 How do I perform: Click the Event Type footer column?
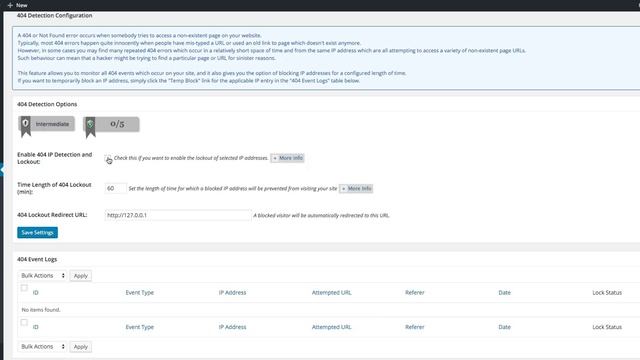(140, 327)
